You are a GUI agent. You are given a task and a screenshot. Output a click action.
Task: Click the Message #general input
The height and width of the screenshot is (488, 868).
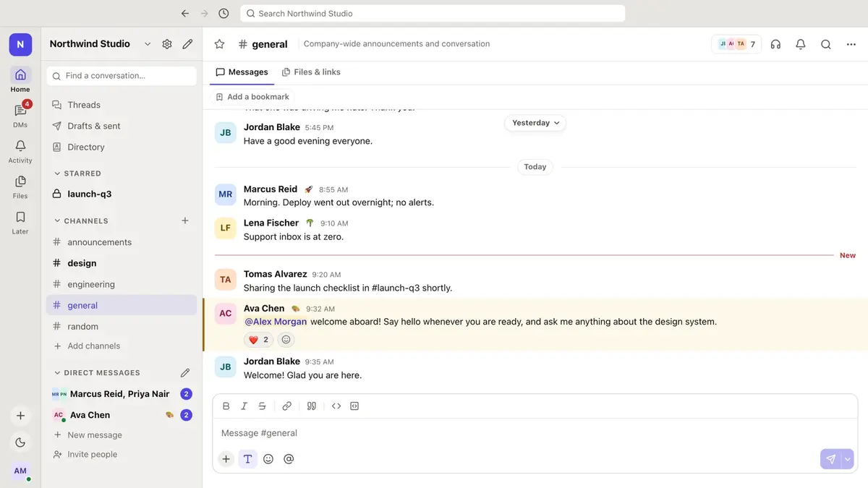(535, 433)
